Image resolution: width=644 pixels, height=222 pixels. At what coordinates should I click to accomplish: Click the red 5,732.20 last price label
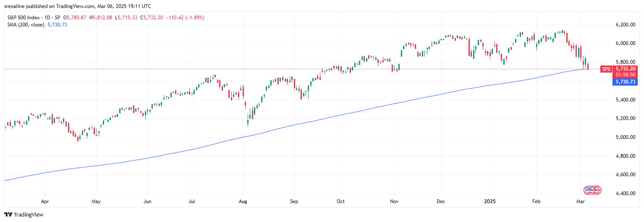click(x=626, y=68)
